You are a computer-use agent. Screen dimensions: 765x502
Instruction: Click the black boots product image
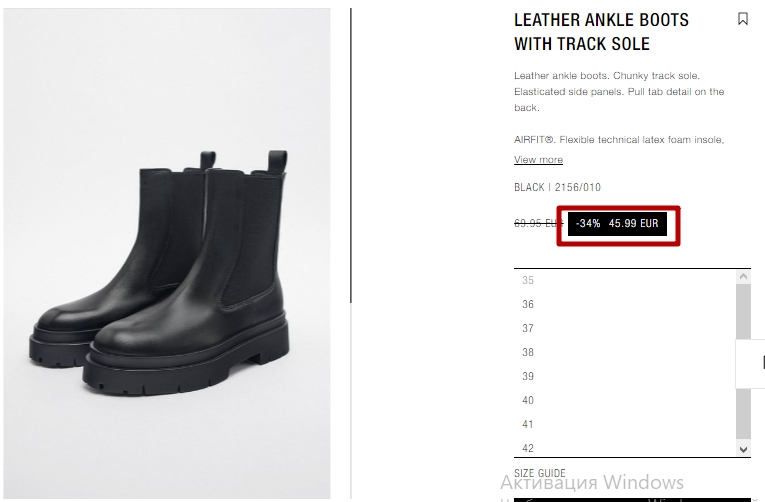pos(167,253)
